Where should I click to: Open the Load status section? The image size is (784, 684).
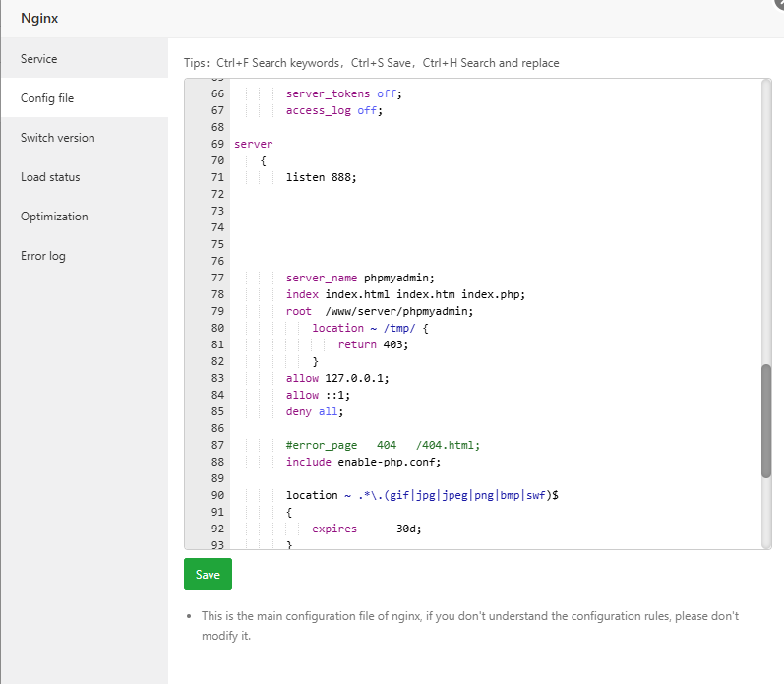[x=50, y=177]
